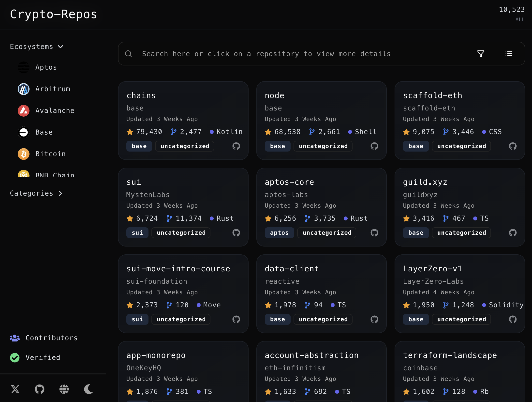This screenshot has height=402, width=532.
Task: Click the base tag on chains card
Action: point(139,146)
